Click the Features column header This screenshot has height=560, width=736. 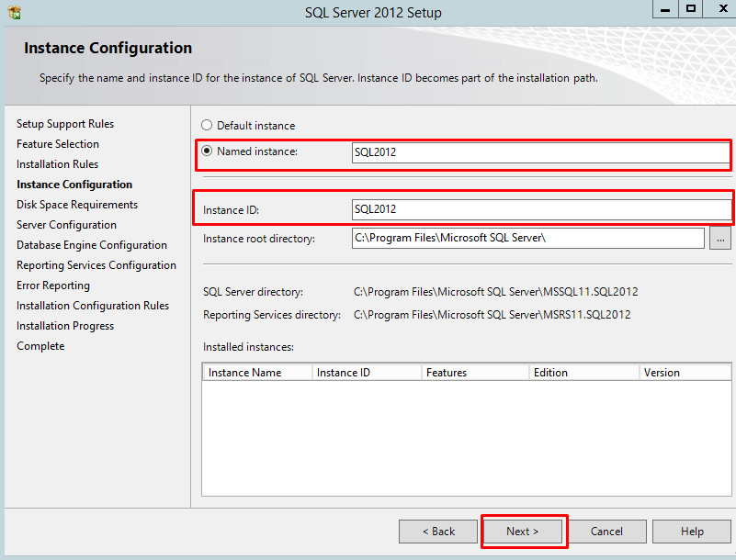point(475,373)
